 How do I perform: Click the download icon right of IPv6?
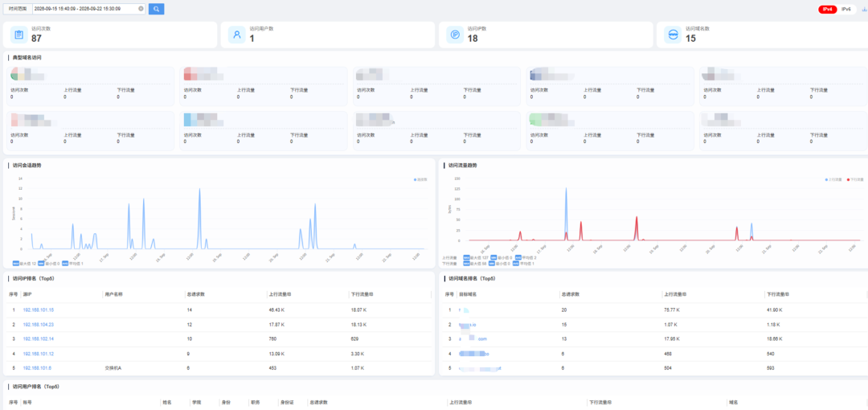click(864, 10)
